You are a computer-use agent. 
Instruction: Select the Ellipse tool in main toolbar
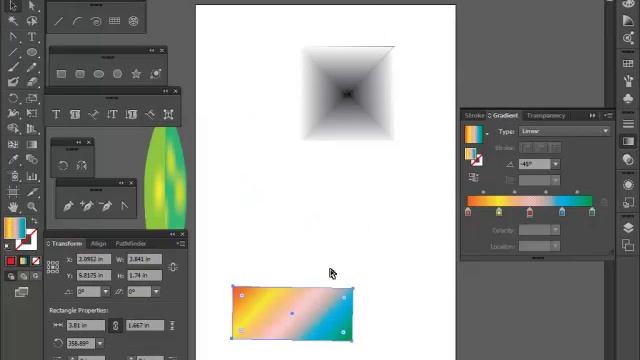pyautogui.click(x=32, y=52)
